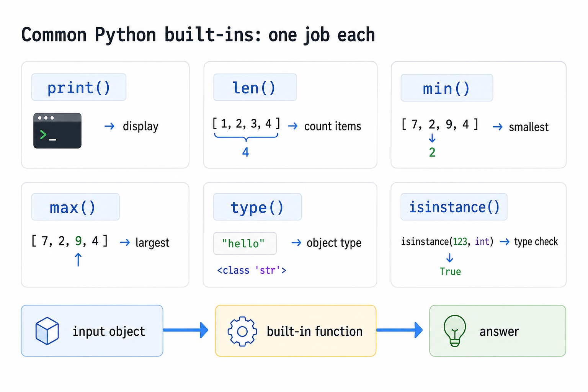Click the 'input object' label
Viewport: 588px width, 392px height.
[x=109, y=332]
